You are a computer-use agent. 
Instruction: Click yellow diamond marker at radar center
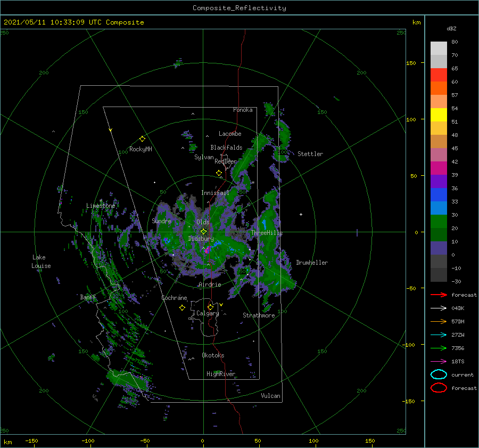[x=203, y=232]
